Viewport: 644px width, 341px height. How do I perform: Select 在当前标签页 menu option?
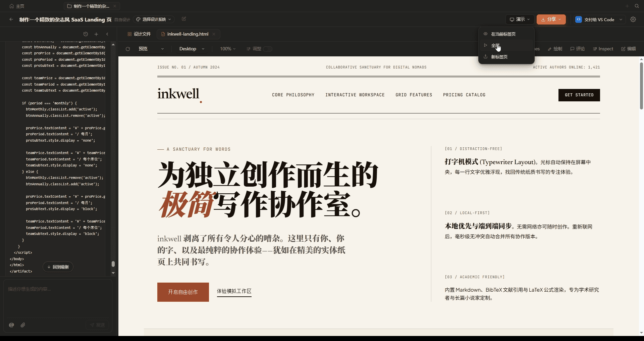click(x=506, y=34)
